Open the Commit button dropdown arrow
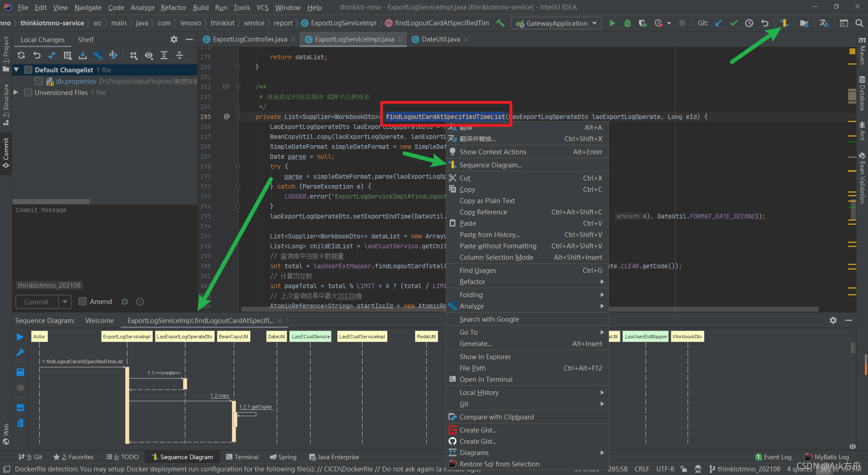The width and height of the screenshot is (868, 475). pos(65,302)
